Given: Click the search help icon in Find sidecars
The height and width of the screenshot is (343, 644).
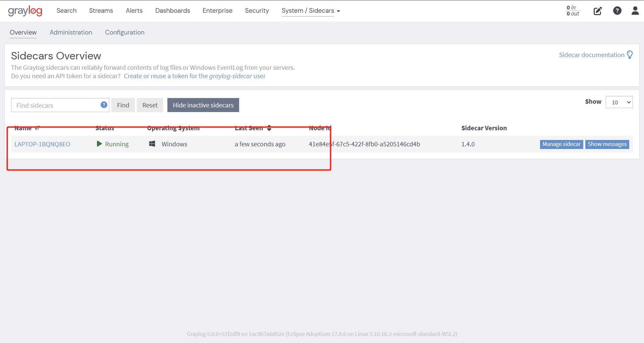Looking at the screenshot, I should (x=104, y=105).
